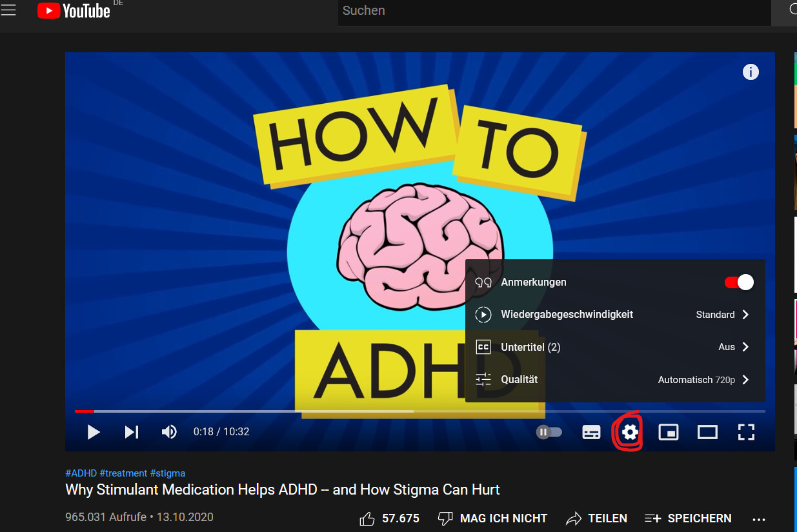Mute the video volume speaker icon

click(169, 432)
